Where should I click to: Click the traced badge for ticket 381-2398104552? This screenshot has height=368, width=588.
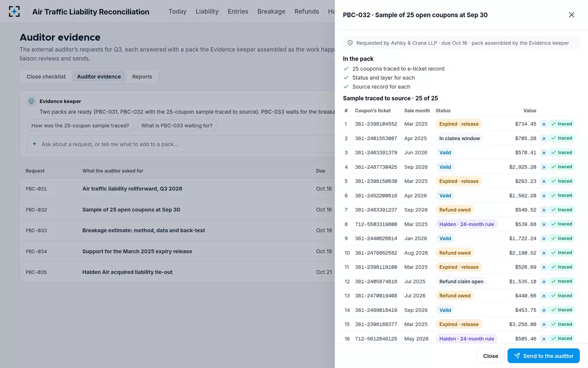pyautogui.click(x=561, y=124)
